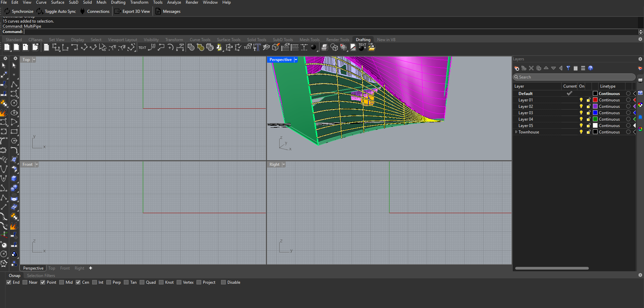The image size is (644, 308).
Task: Click the new layer icon in Layers panel
Action: click(516, 68)
